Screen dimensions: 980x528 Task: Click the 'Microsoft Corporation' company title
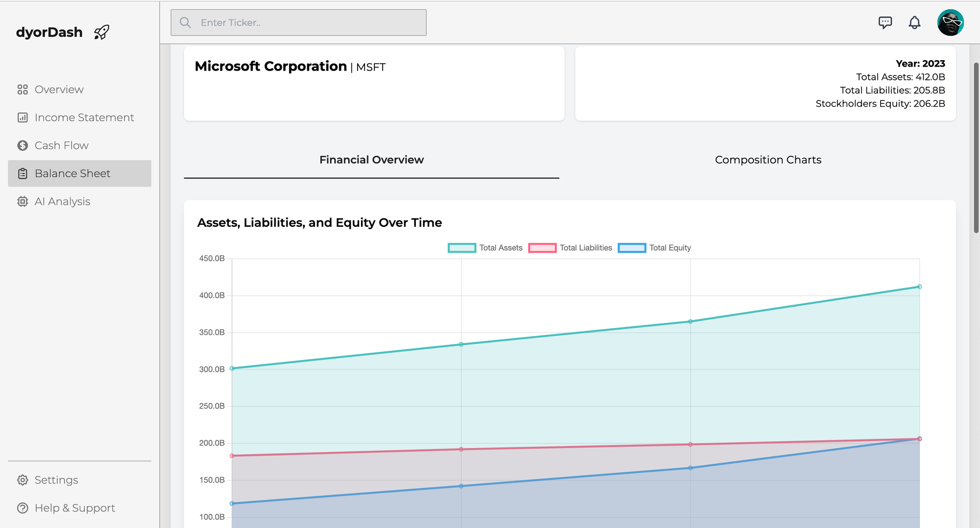click(270, 66)
